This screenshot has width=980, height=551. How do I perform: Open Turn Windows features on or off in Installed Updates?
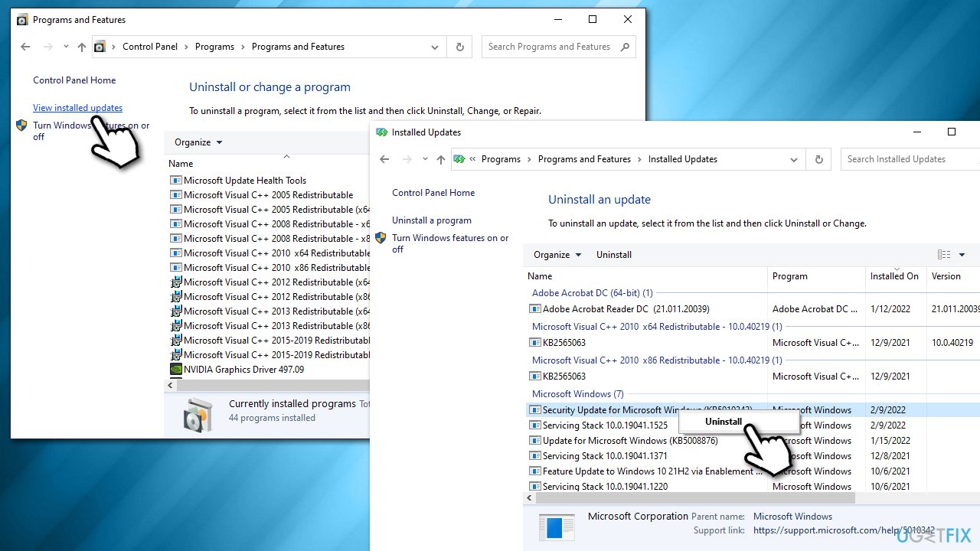point(450,243)
